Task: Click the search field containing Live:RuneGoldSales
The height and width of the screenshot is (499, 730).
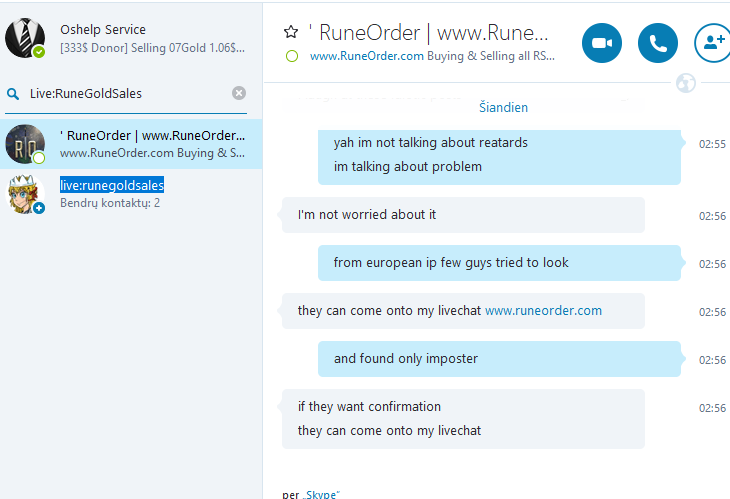Action: [x=126, y=94]
